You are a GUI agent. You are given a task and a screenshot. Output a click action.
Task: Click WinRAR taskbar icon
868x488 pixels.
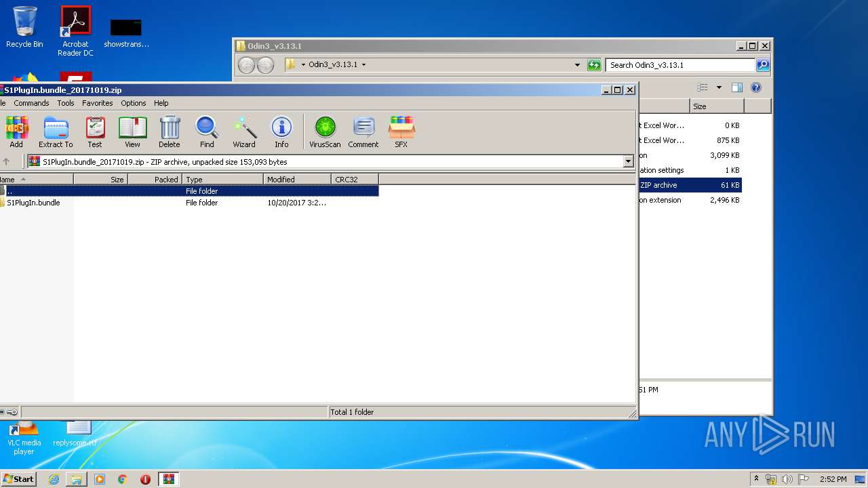169,479
